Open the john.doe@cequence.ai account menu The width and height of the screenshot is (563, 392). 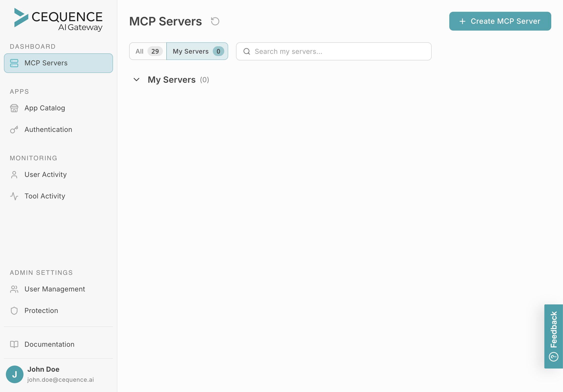(60, 380)
